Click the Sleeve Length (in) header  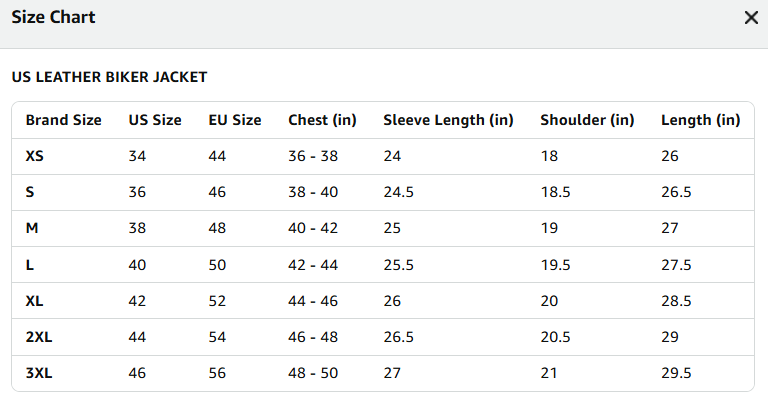coord(448,120)
